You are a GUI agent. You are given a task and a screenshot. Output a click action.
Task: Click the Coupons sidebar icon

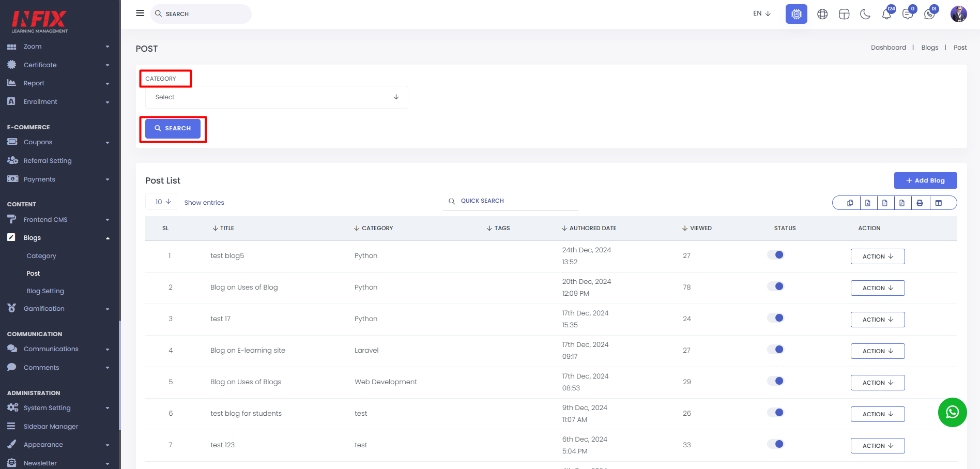[x=12, y=142]
